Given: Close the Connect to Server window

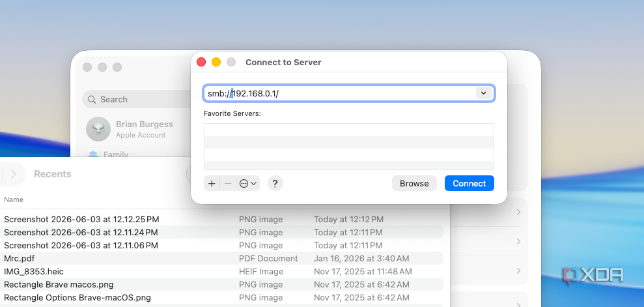Looking at the screenshot, I should click(x=201, y=62).
